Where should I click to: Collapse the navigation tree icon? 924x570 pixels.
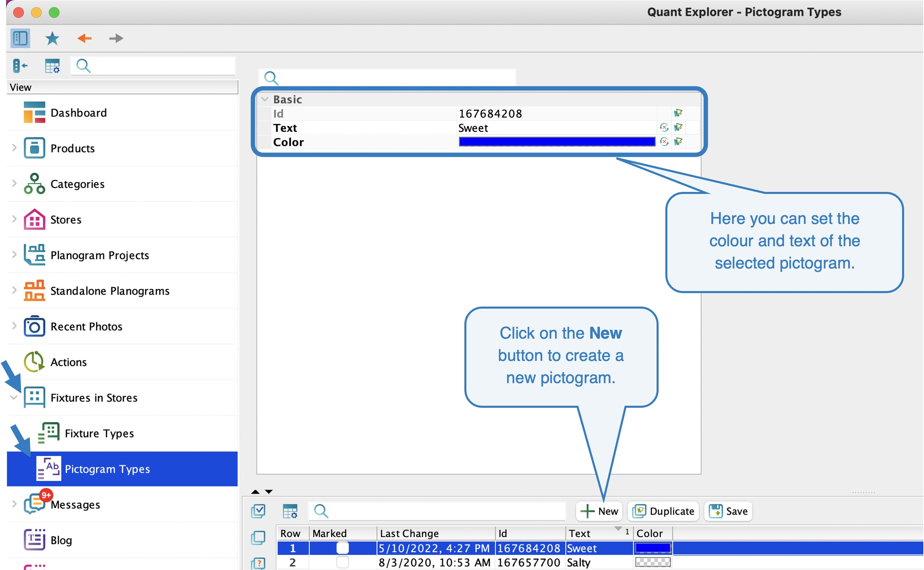click(x=20, y=66)
